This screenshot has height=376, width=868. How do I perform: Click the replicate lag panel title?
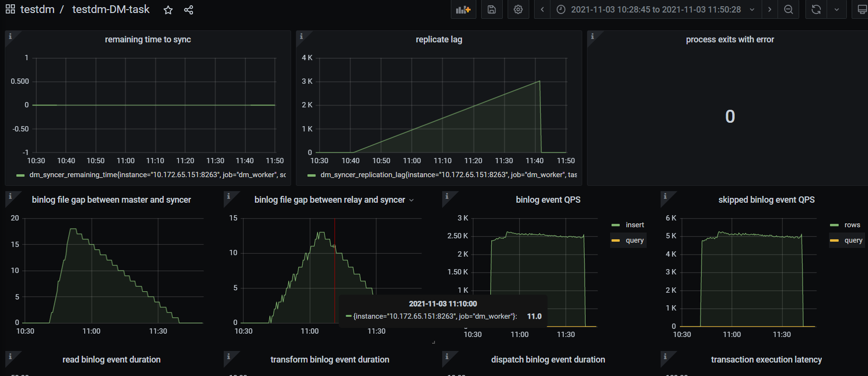pos(438,39)
